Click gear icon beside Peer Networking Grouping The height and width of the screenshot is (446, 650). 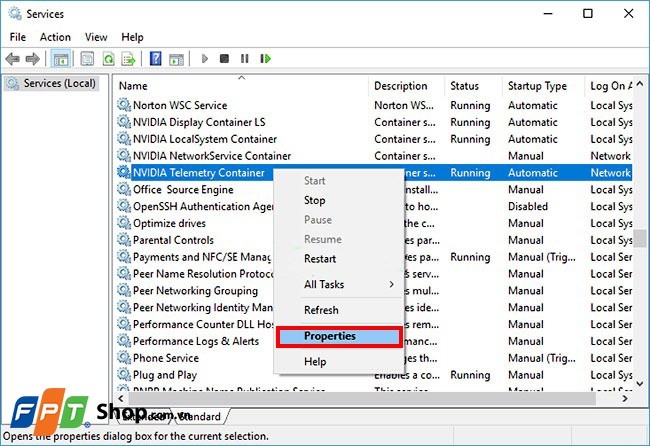tap(124, 290)
